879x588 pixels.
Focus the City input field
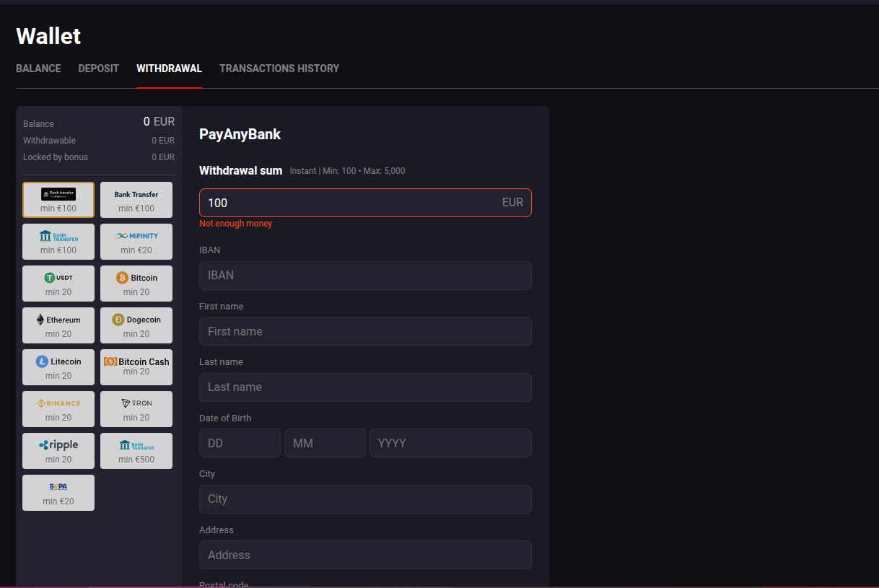tap(365, 499)
